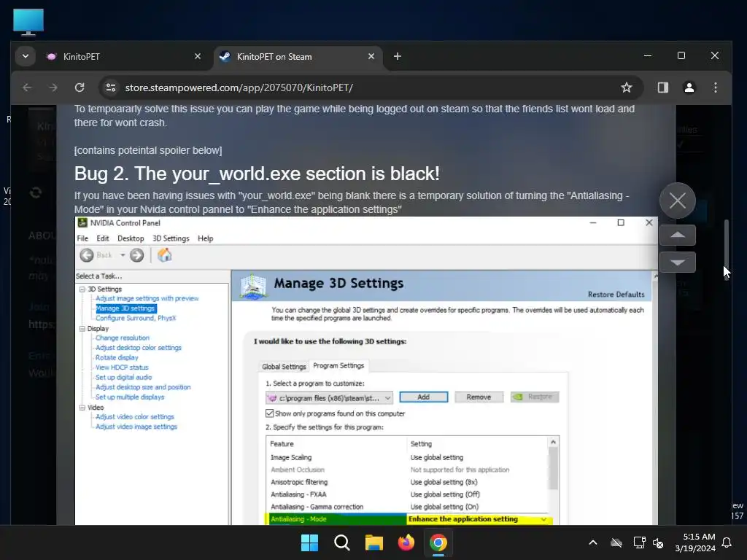Viewport: 747px width, 560px height.
Task: Open the File menu in NVIDIA Control Panel
Action: (82, 238)
